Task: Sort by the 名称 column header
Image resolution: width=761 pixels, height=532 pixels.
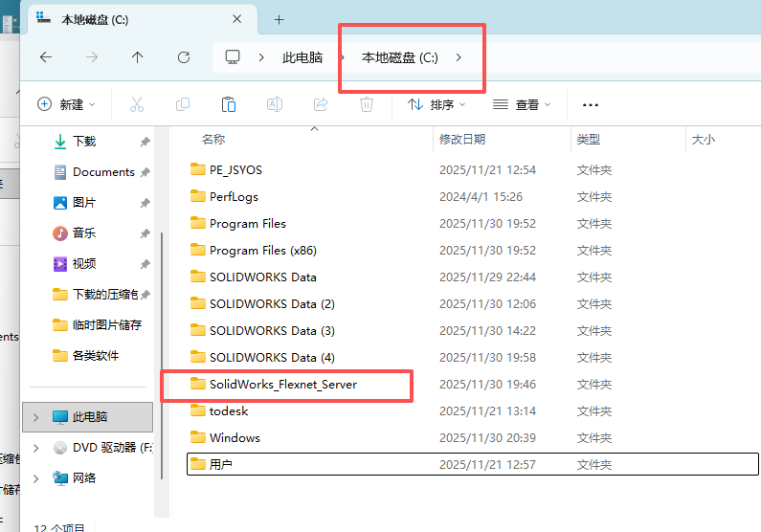Action: (213, 139)
